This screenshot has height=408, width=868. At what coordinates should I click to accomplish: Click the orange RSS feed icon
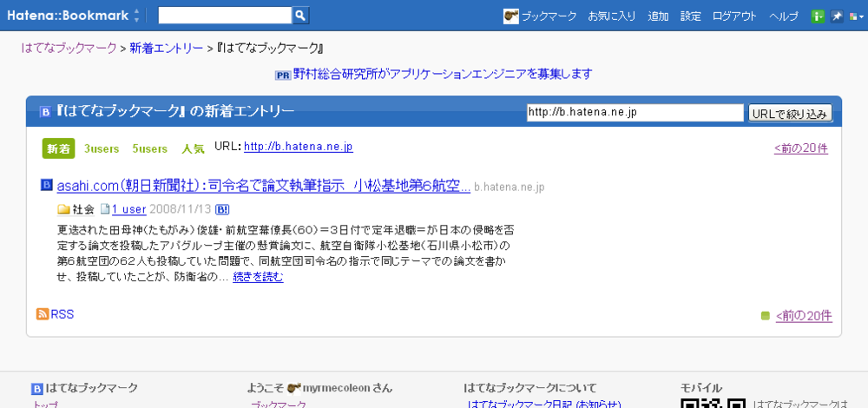(x=43, y=314)
